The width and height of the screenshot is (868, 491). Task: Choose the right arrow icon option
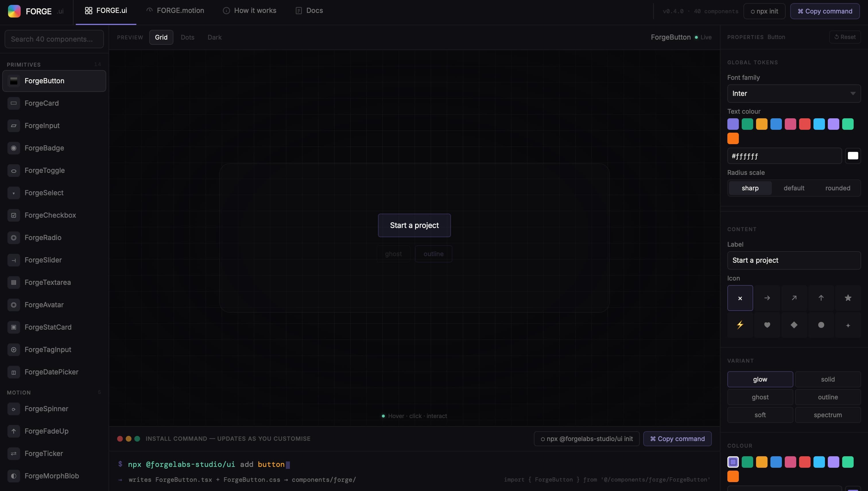767,298
